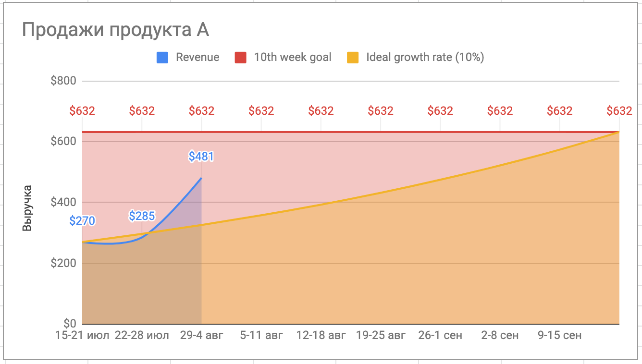Click the "9-15 сен" horizontal axis label

559,335
